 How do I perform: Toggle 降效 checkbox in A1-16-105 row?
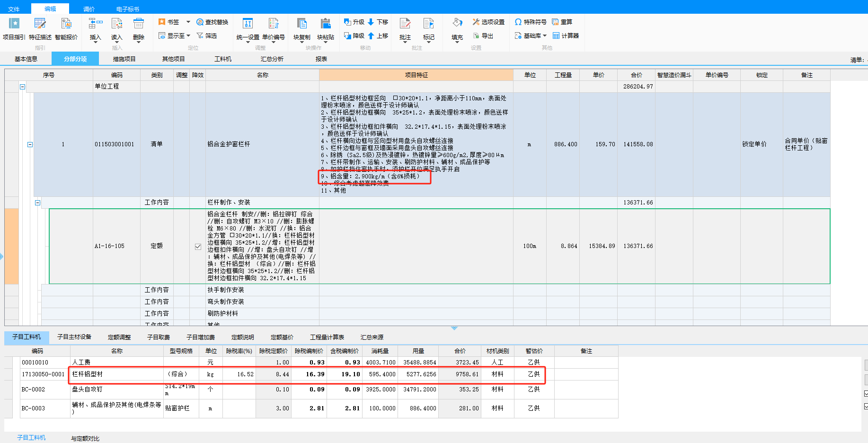pos(198,247)
